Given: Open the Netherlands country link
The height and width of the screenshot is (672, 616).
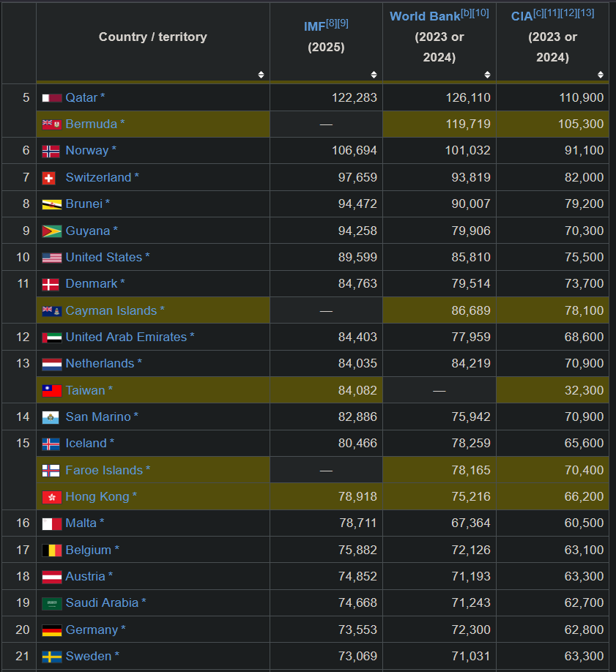Looking at the screenshot, I should click(x=100, y=364).
